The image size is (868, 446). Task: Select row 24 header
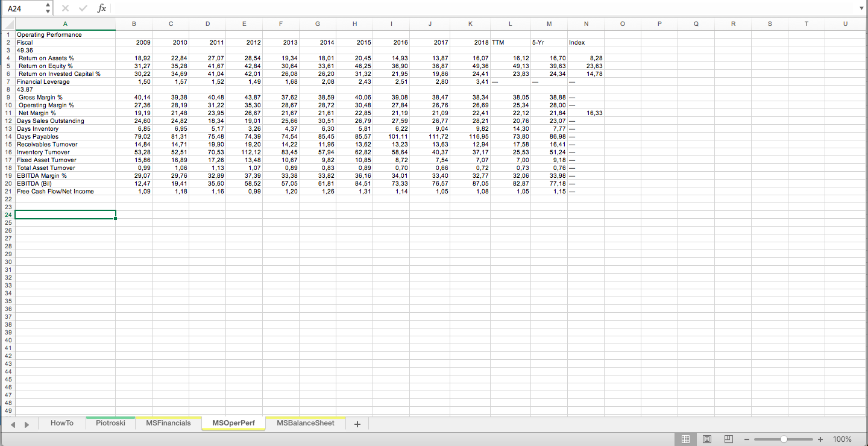click(x=7, y=215)
